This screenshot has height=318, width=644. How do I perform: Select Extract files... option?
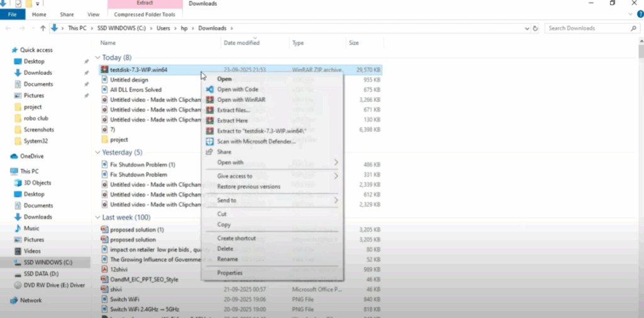[233, 110]
